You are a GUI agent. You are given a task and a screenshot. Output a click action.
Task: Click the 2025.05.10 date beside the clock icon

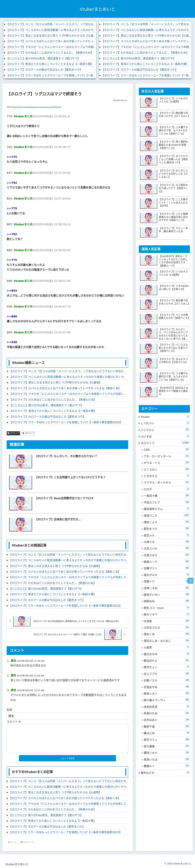pos(121,100)
